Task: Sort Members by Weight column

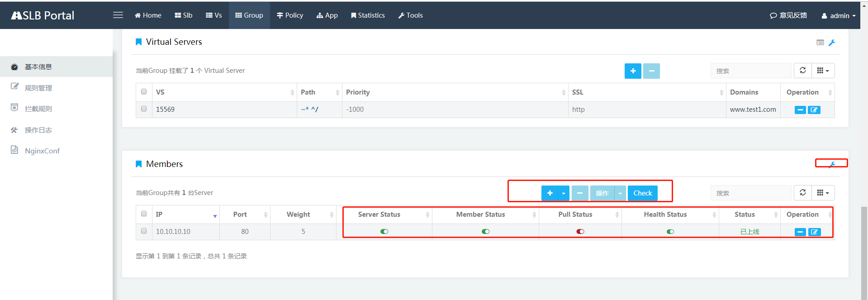Action: [303, 214]
